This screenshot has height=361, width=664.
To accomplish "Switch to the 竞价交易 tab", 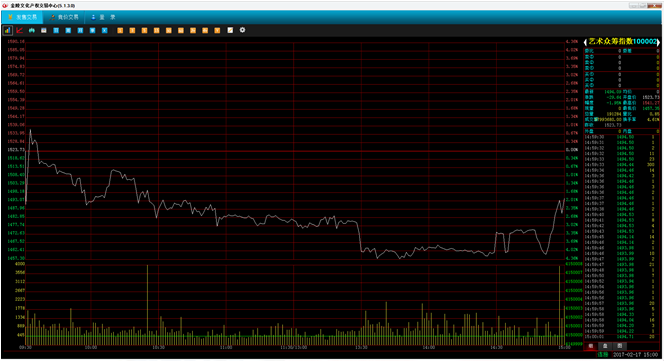I will [x=64, y=17].
